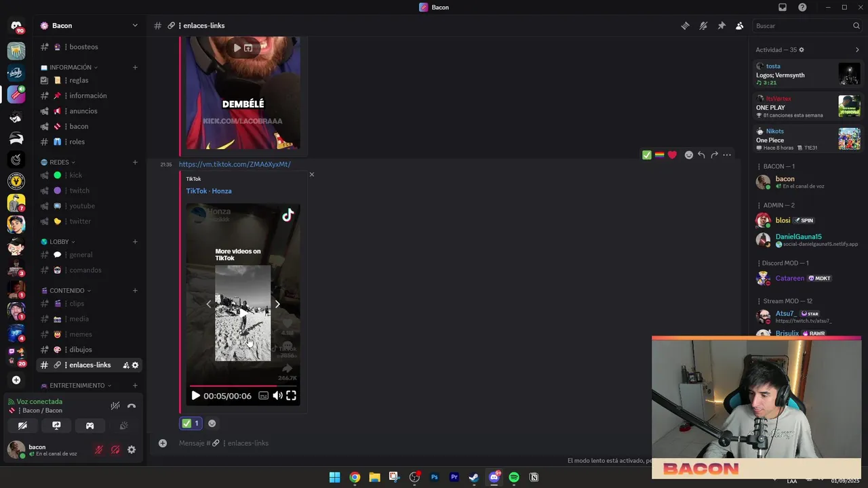Toggle member list visibility icon
Image resolution: width=868 pixels, height=488 pixels.
[x=739, y=26]
